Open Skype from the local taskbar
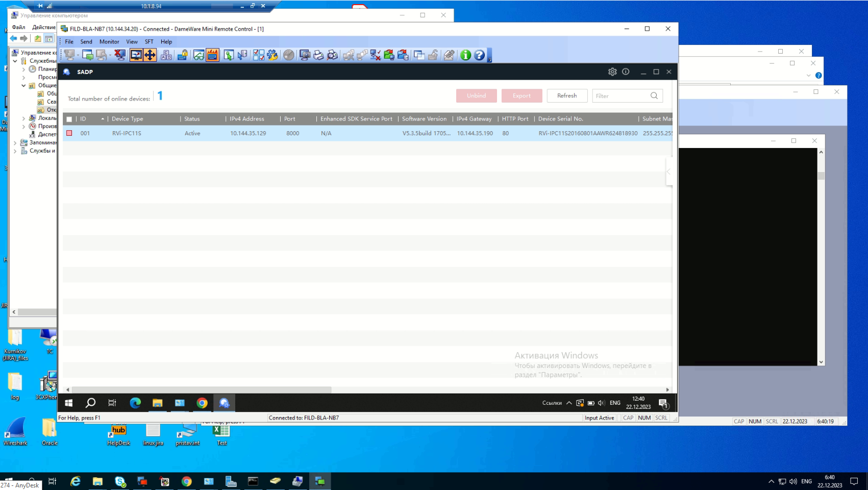Screen dimensions: 868x490 (x=120, y=481)
